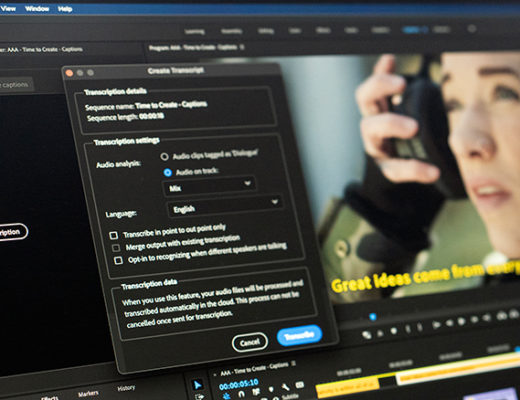Toggle linked selection icon in timeline

point(256,392)
